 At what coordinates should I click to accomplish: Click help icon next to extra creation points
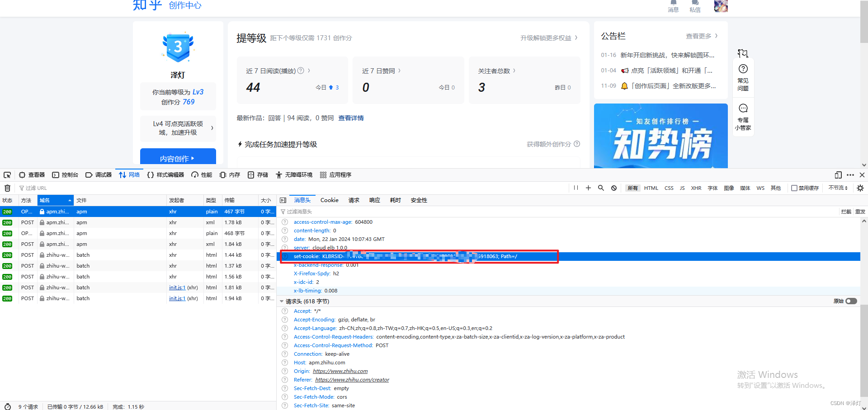(x=577, y=144)
